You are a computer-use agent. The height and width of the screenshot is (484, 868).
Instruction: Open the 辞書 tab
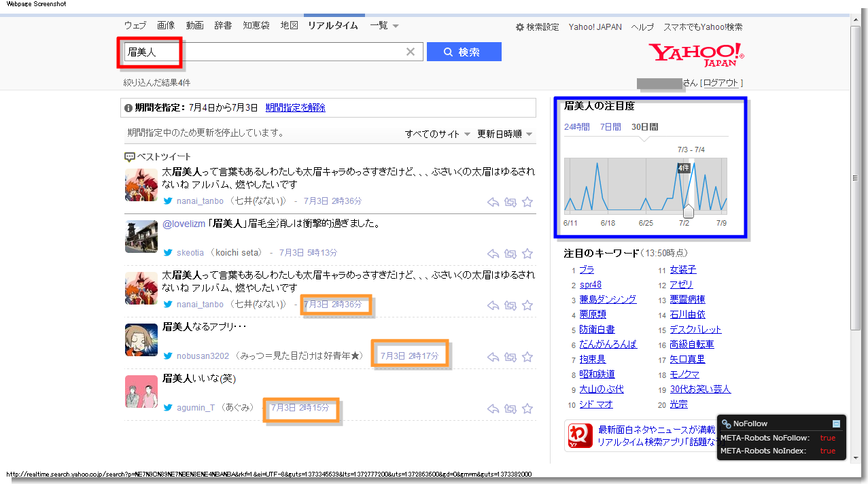(x=223, y=26)
